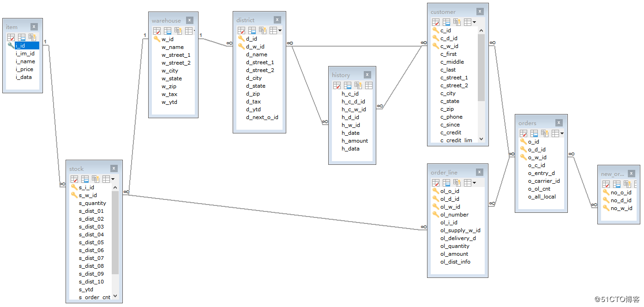Click the pencil edit-table icon in item table
Image resolution: width=644 pixels, height=307 pixels.
[11, 37]
